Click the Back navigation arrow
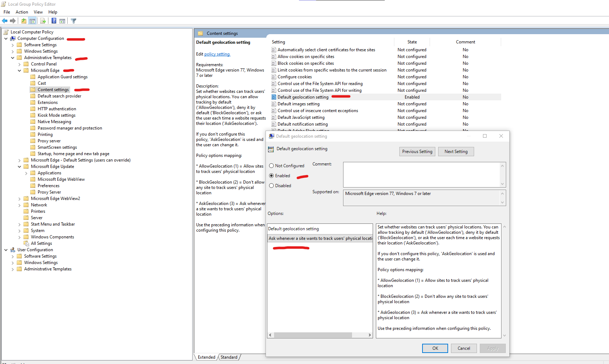Image resolution: width=609 pixels, height=364 pixels. pyautogui.click(x=5, y=21)
